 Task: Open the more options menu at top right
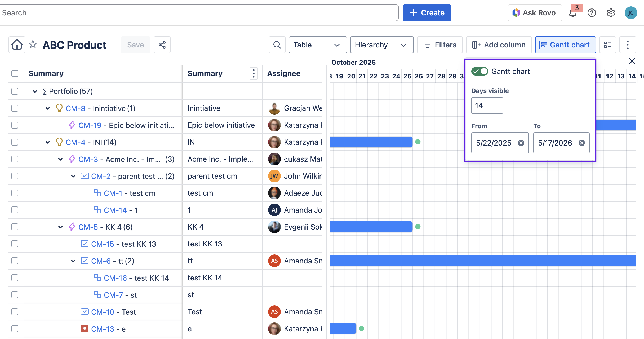628,45
